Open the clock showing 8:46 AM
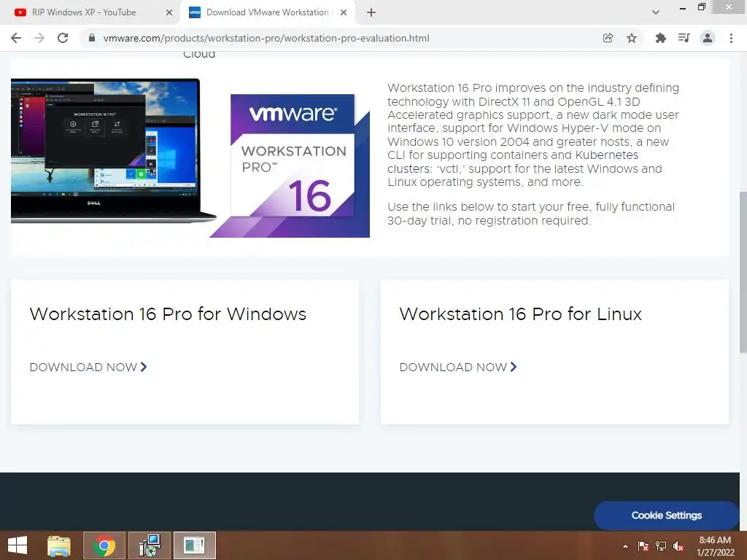The width and height of the screenshot is (747, 560). [x=715, y=546]
